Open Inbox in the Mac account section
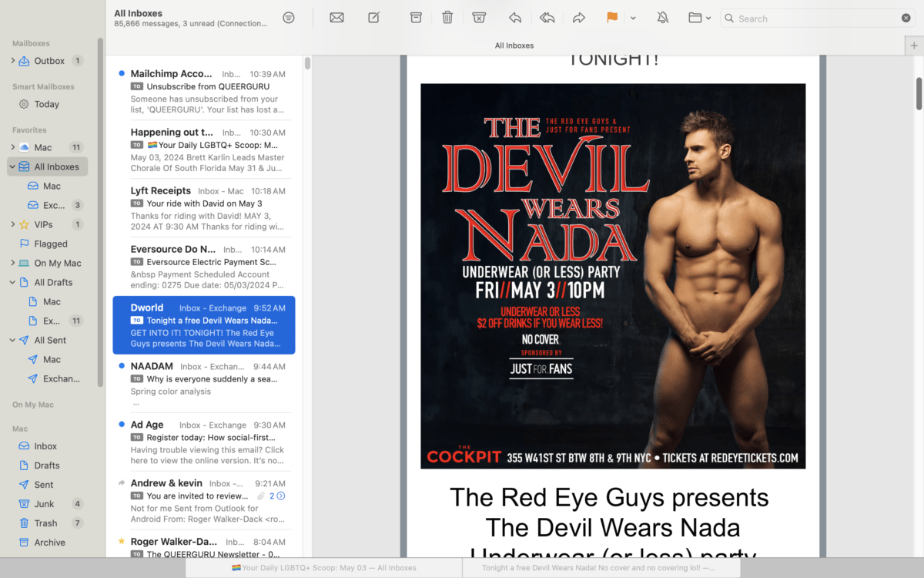This screenshot has height=578, width=924. (45, 446)
